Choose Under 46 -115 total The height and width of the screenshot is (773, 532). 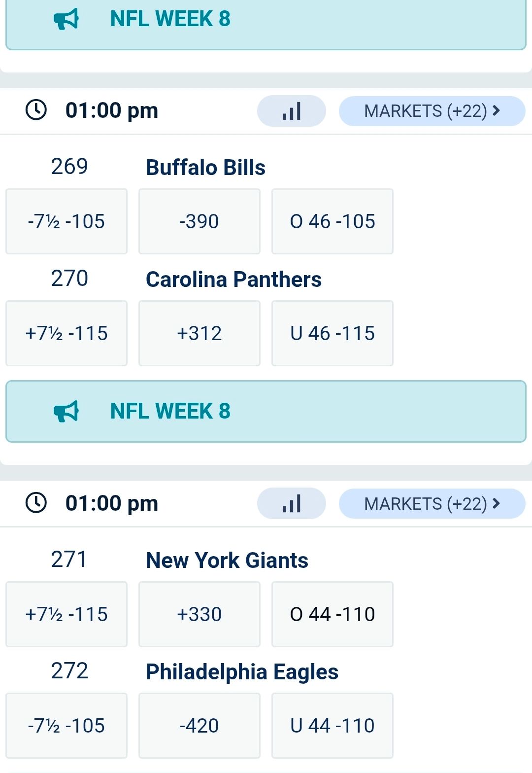332,333
